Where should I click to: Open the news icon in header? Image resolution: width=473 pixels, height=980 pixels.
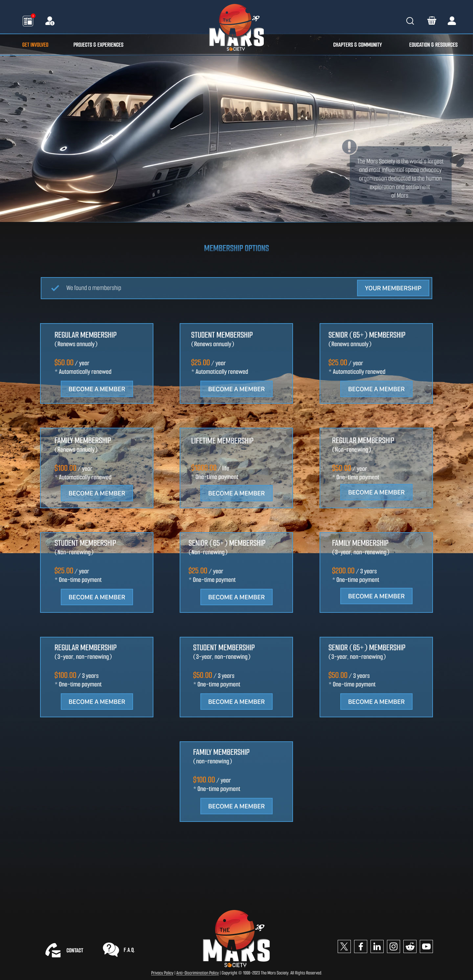[x=28, y=20]
